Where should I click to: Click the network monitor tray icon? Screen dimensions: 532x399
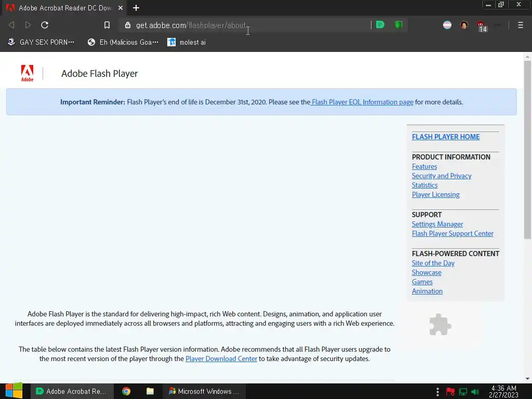(x=463, y=392)
